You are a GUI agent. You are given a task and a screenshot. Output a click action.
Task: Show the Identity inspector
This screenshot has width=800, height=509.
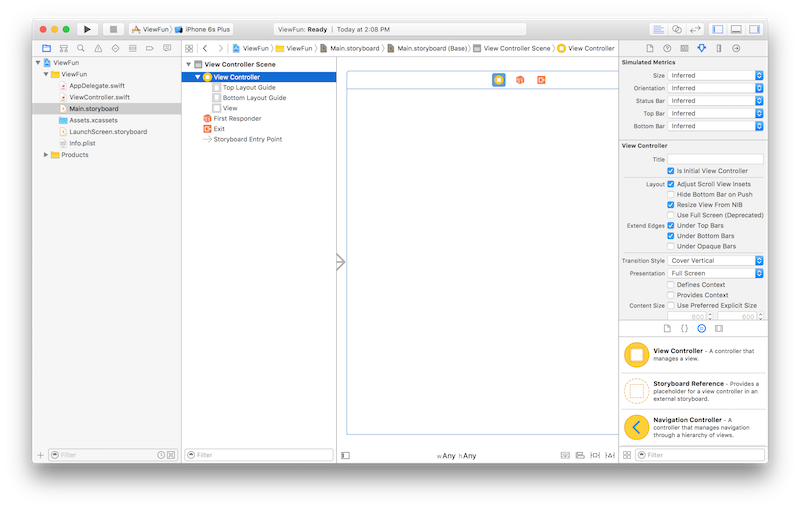coord(684,48)
